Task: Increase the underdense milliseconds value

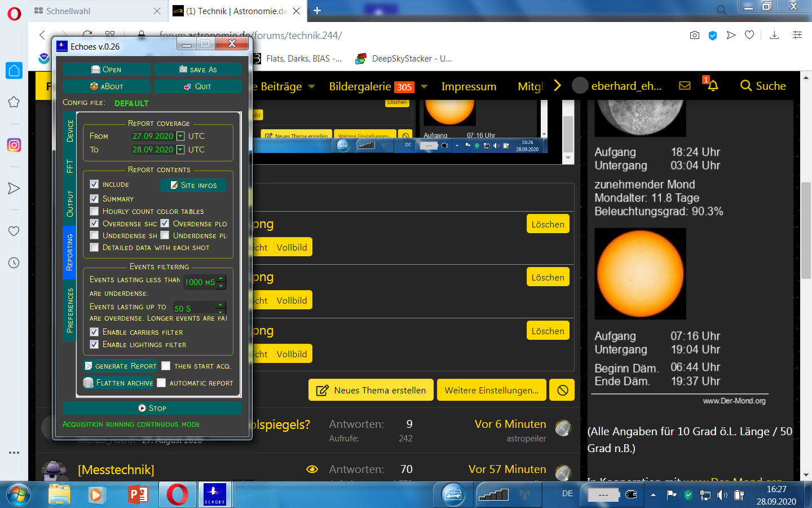Action: click(x=221, y=278)
